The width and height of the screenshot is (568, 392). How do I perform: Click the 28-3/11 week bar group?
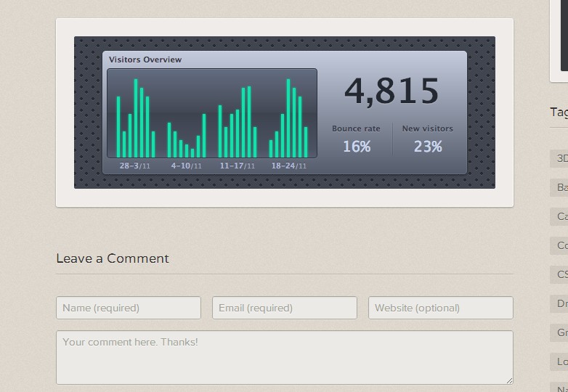tap(136, 120)
